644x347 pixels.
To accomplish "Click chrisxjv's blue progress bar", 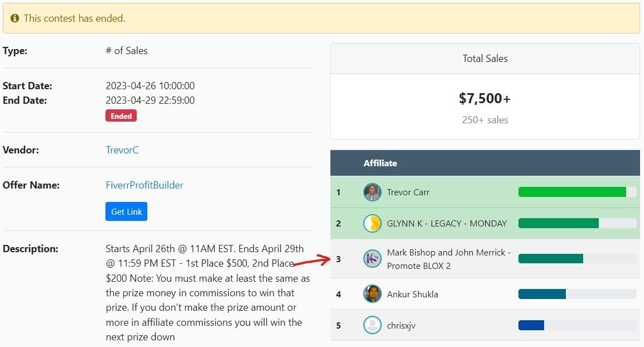I will coord(531,325).
